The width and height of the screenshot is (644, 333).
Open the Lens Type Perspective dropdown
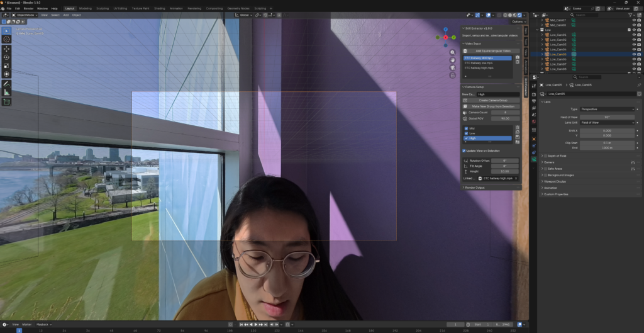tap(607, 110)
